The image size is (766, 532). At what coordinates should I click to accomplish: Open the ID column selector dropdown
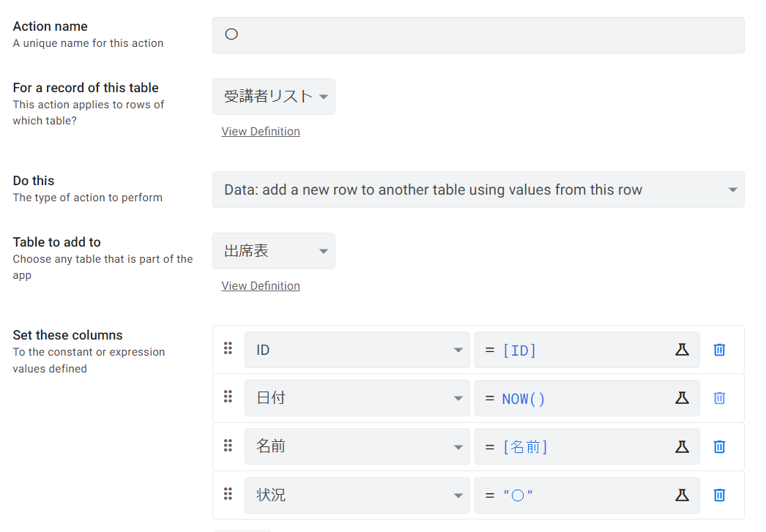coord(357,350)
